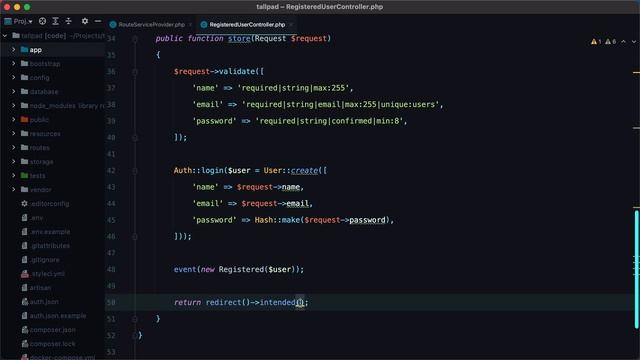This screenshot has width=640, height=360.
Task: Open the auth.json file
Action: point(44,302)
